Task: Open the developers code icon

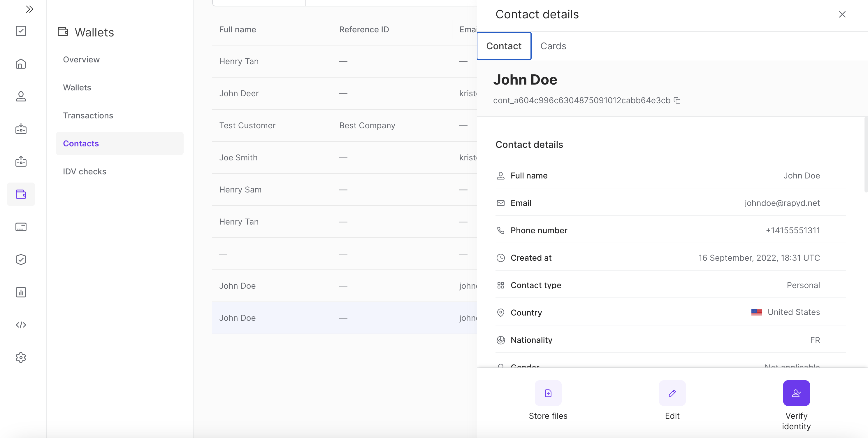Action: 21,325
